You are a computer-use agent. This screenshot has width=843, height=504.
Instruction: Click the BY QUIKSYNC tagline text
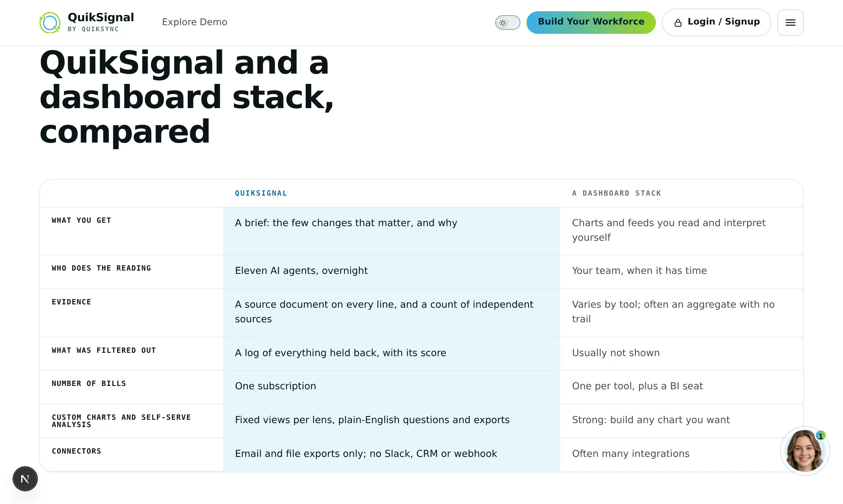93,29
